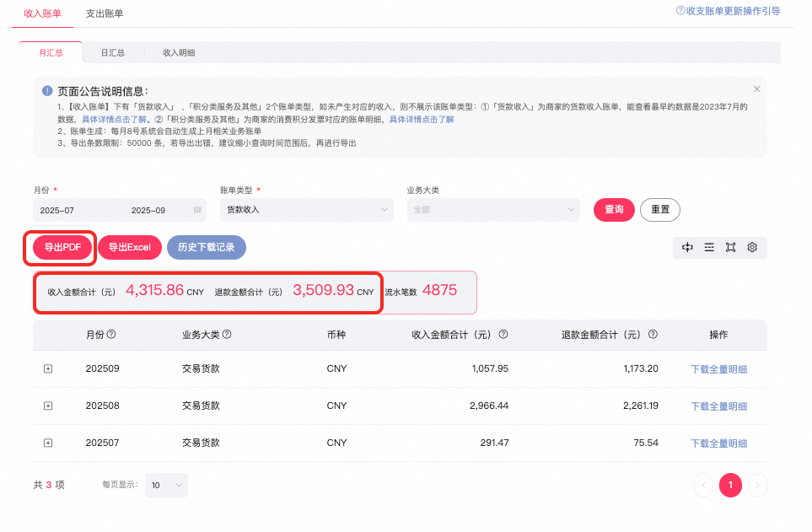Open the 业务大类 dropdown showing 全部

pos(493,210)
